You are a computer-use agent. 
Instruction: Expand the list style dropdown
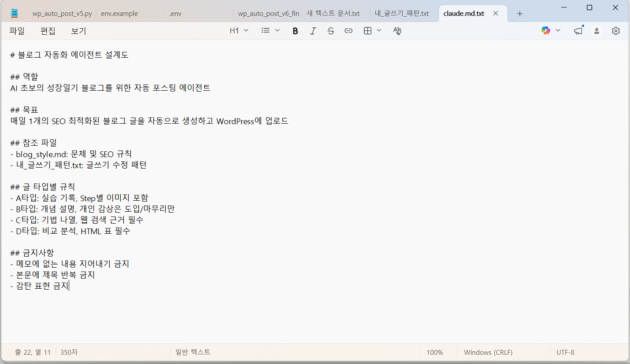pos(271,30)
